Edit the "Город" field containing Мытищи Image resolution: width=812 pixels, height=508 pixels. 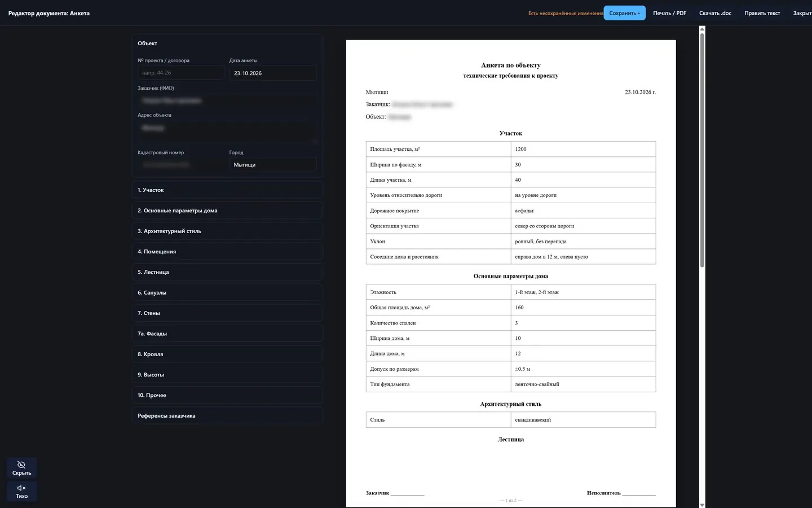tap(273, 165)
